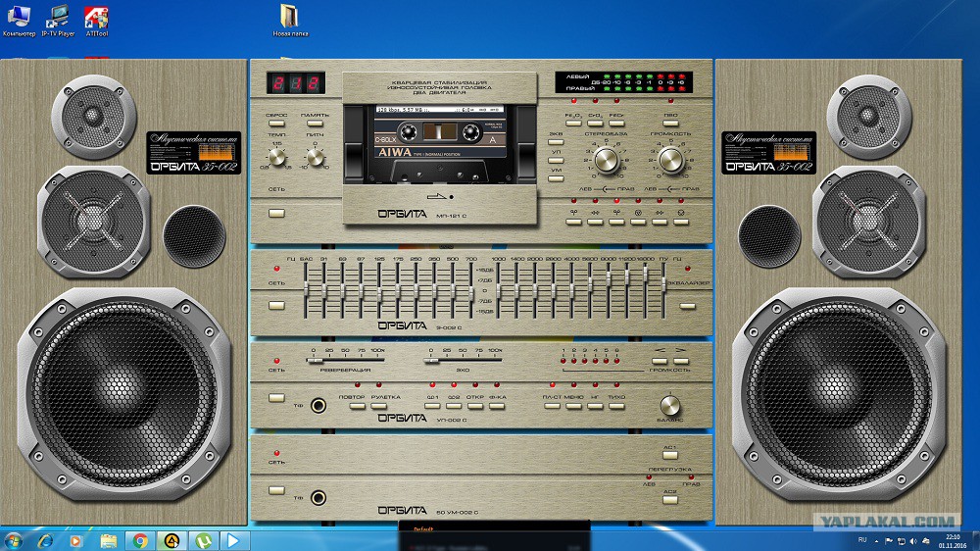Click the БАЛАНС knob

670,406
